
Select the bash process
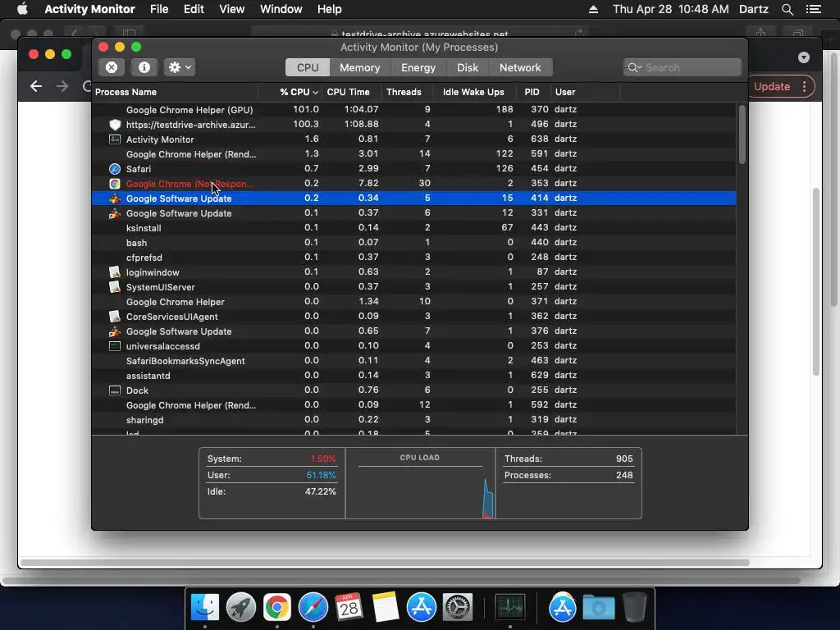tap(413, 243)
